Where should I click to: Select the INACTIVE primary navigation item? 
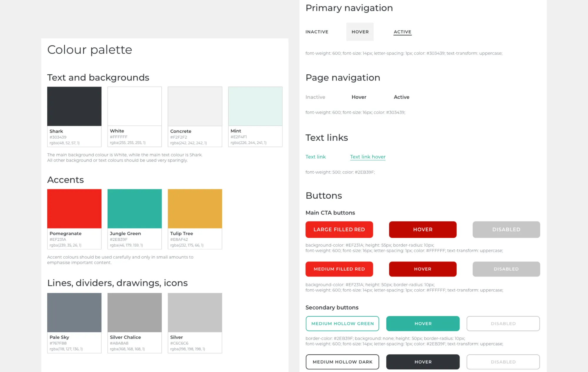click(317, 32)
